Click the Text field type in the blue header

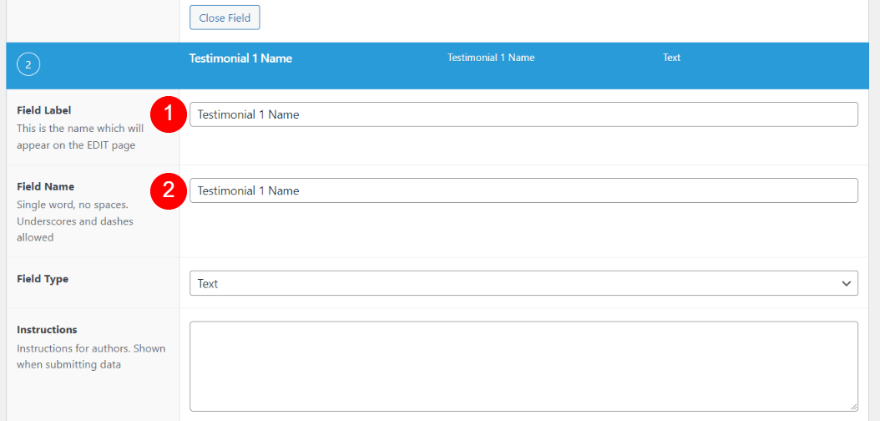[671, 57]
